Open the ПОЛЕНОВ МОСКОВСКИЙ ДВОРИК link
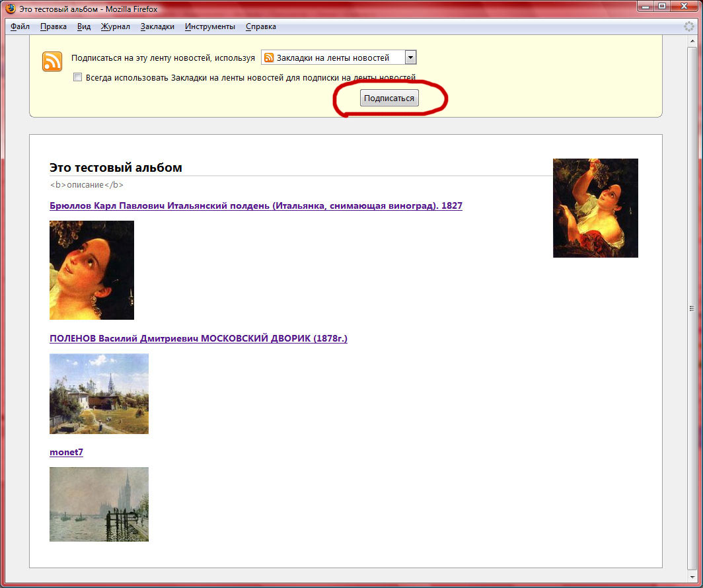 [x=198, y=338]
